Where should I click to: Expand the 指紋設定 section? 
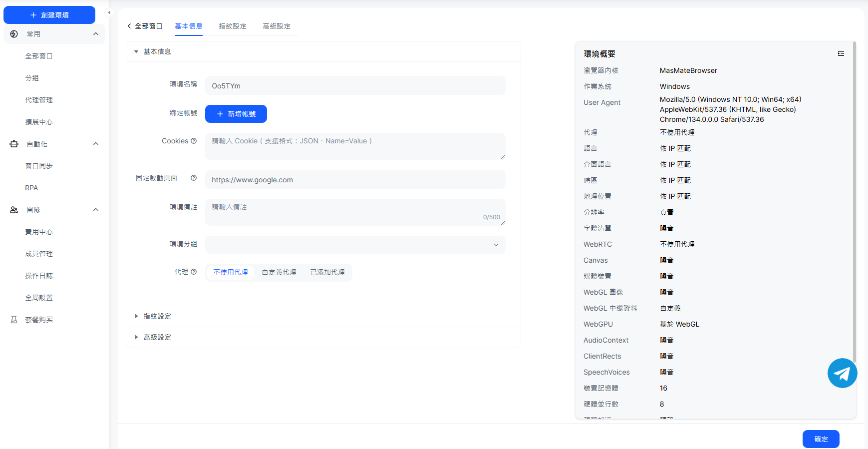(x=157, y=316)
